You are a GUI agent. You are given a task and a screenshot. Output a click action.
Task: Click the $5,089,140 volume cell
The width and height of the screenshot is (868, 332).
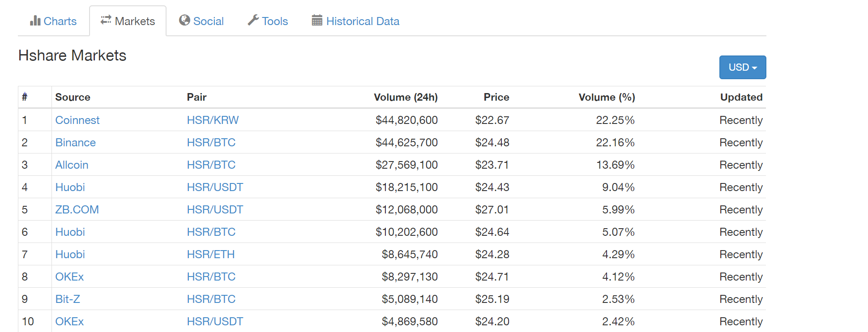[x=410, y=299]
